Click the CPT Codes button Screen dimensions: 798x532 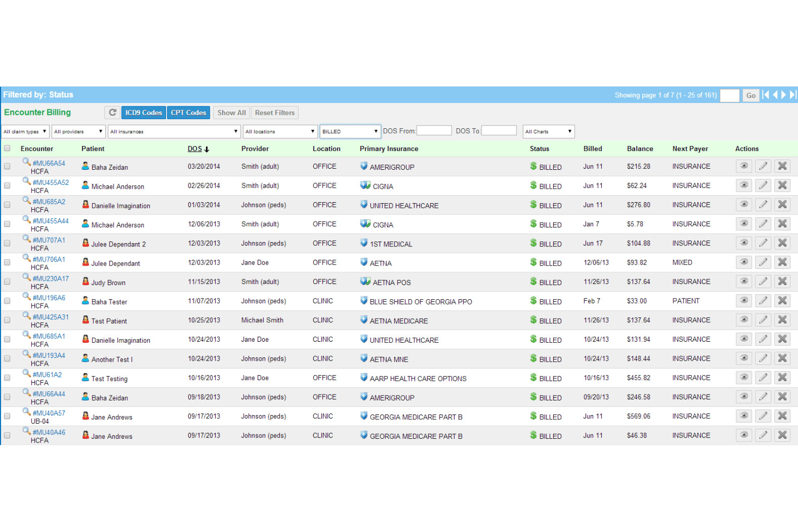188,113
